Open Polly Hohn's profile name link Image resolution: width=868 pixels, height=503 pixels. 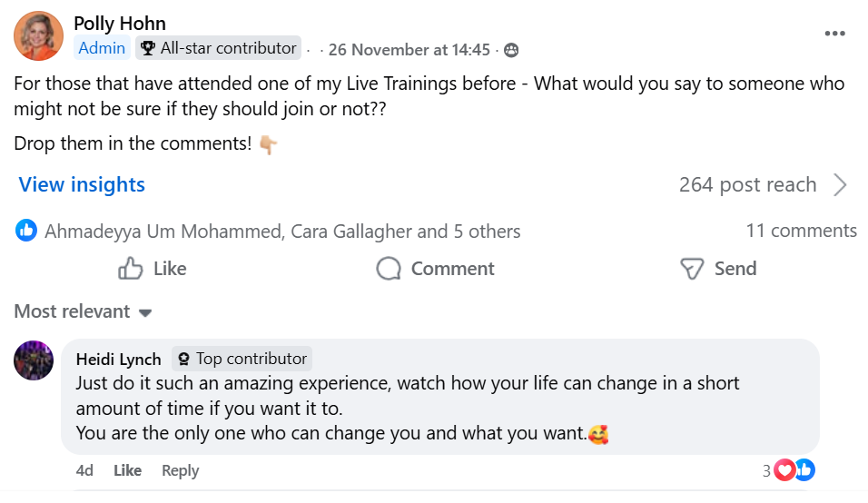[120, 23]
